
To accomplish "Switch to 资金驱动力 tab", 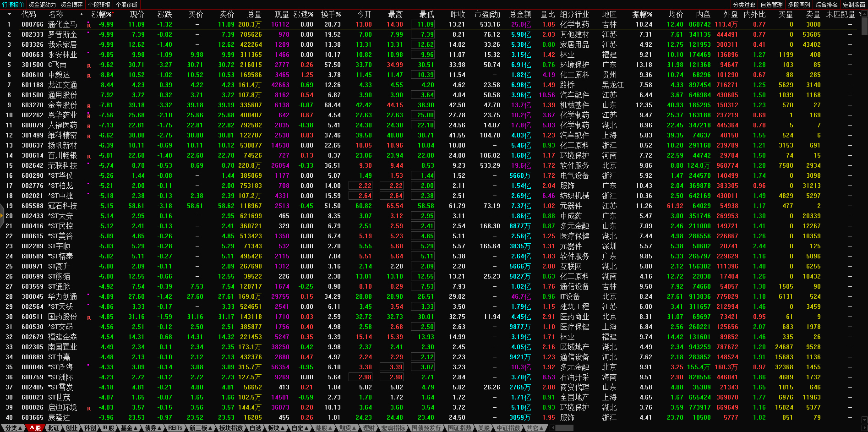I will pos(42,5).
